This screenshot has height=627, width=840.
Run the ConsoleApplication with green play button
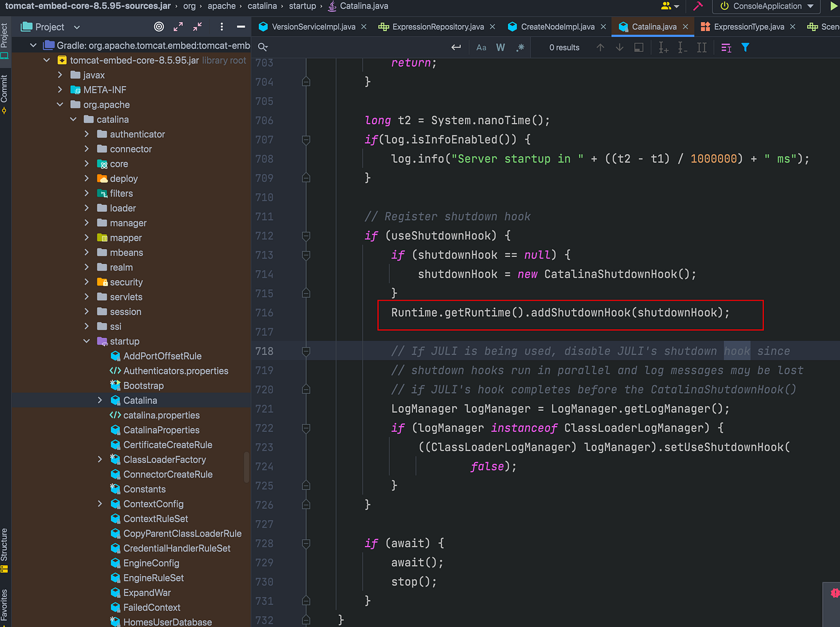834,6
